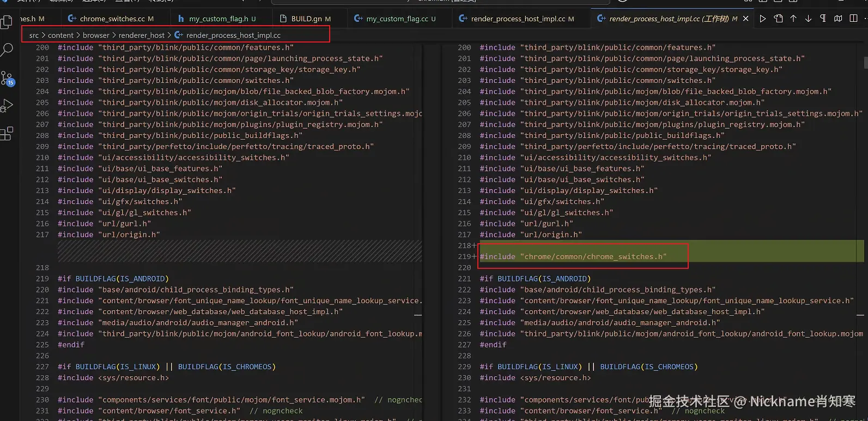Click 'ui/gfx/switches.h' include in left pane
This screenshot has height=421, width=868.
(x=120, y=201)
